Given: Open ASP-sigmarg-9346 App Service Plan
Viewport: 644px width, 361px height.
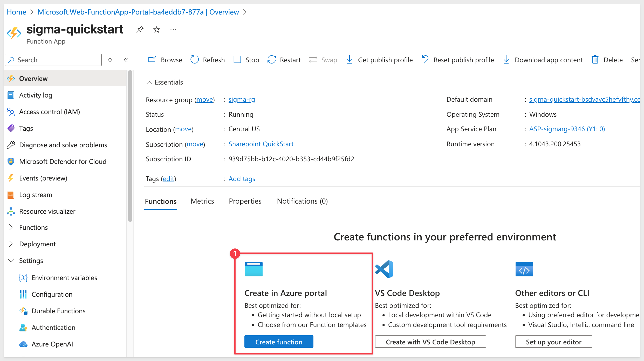Looking at the screenshot, I should pos(567,129).
